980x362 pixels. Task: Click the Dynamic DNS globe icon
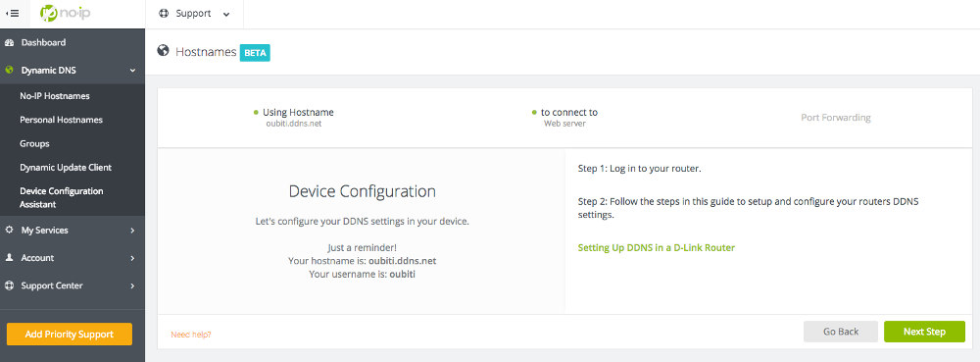10,71
